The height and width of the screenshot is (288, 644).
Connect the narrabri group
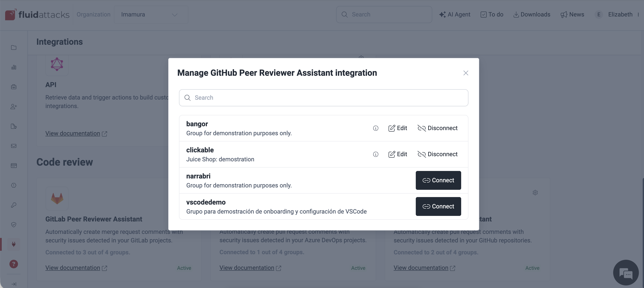[x=438, y=180]
